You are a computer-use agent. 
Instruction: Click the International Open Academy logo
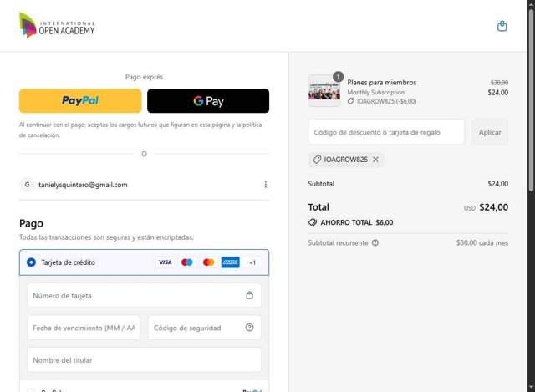coord(57,25)
